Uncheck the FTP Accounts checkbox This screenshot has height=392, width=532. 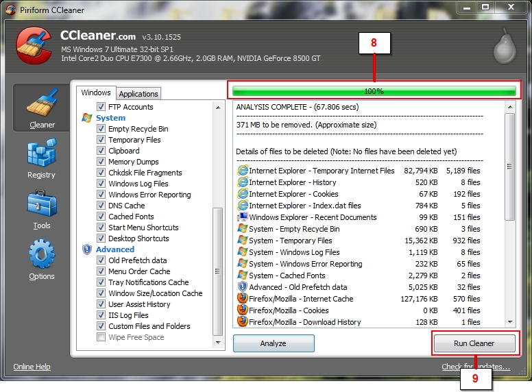click(x=101, y=106)
